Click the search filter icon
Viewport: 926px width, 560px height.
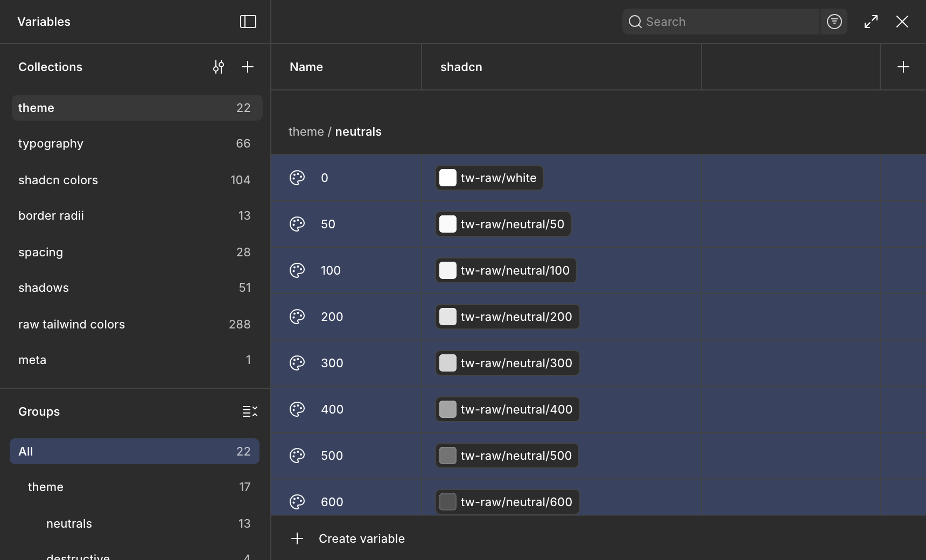tap(834, 22)
